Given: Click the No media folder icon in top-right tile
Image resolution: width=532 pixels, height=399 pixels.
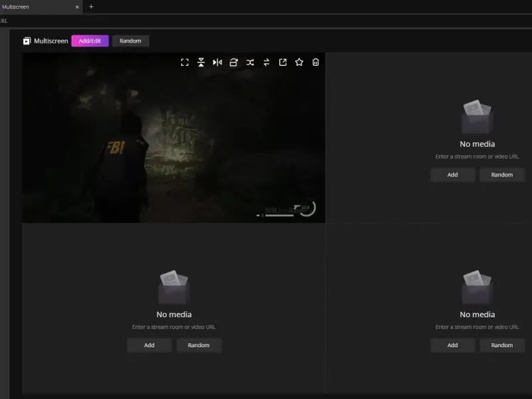Looking at the screenshot, I should [x=477, y=116].
